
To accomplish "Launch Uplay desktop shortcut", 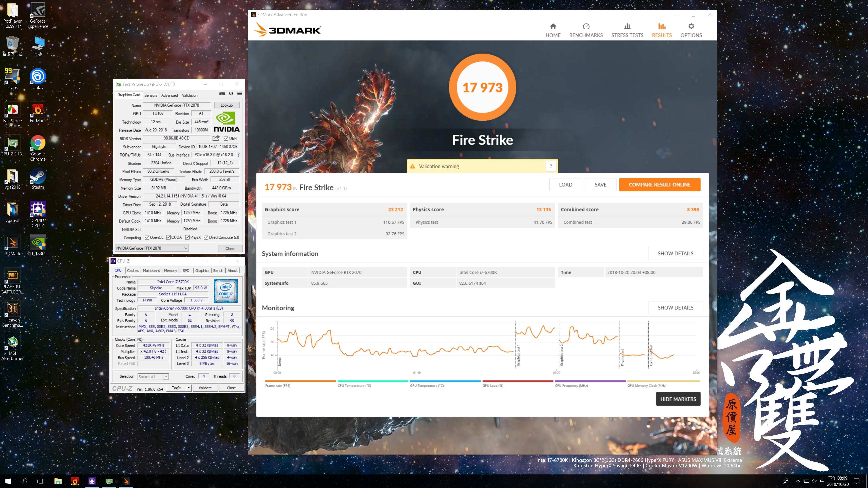I will [38, 79].
